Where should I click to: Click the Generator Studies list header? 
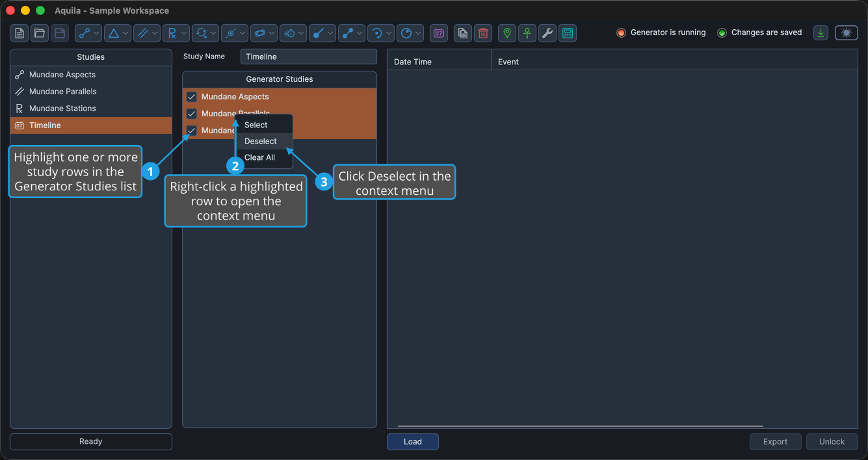pos(280,79)
